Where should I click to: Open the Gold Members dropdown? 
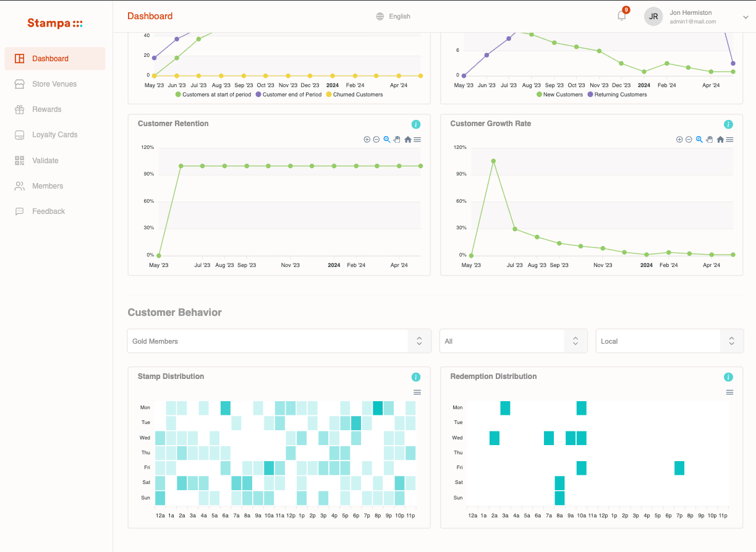click(x=278, y=341)
